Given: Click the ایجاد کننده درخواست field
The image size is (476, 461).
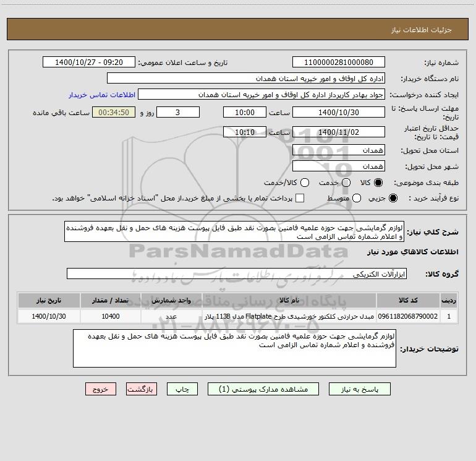Looking at the screenshot, I should (261, 94).
